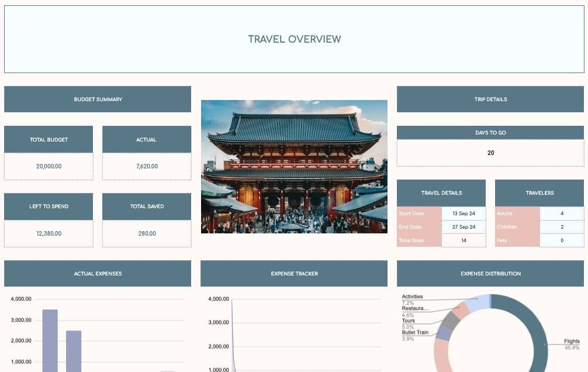Select the End Date label cell
The width and height of the screenshot is (588, 372).
pos(419,227)
